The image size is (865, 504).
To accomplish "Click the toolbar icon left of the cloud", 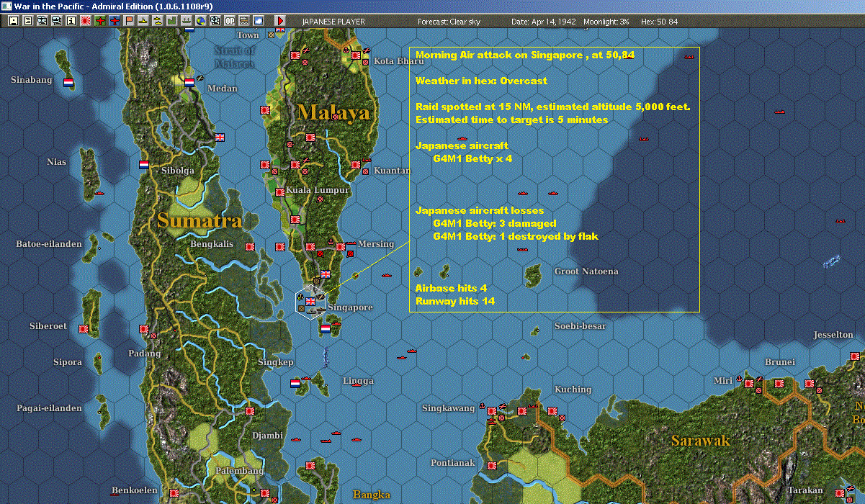I will pos(244,21).
